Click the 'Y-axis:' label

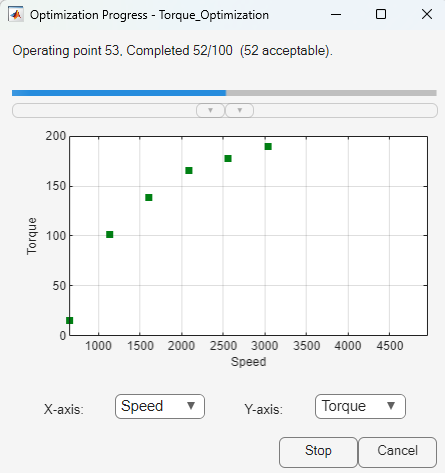pos(263,409)
